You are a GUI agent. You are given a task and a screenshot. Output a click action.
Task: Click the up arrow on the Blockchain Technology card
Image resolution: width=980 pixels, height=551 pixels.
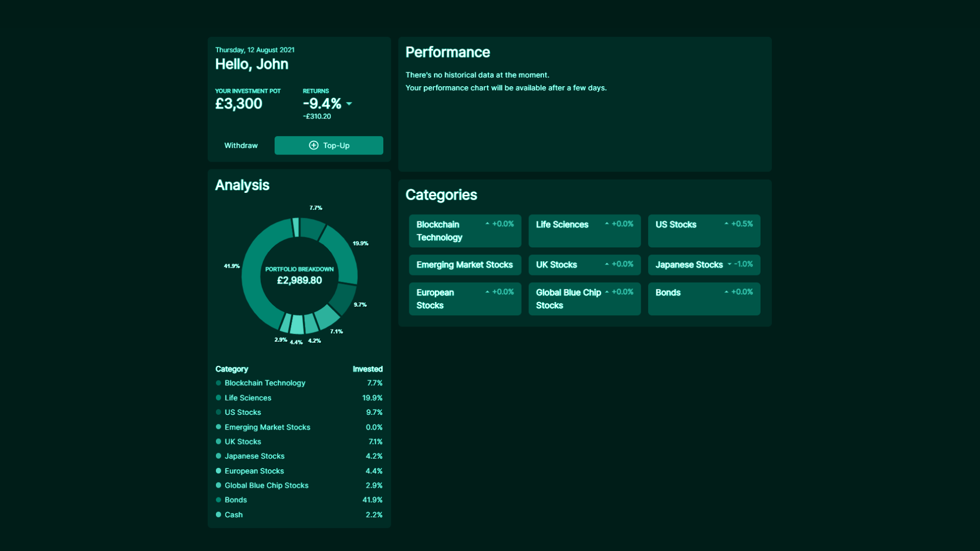tap(487, 223)
